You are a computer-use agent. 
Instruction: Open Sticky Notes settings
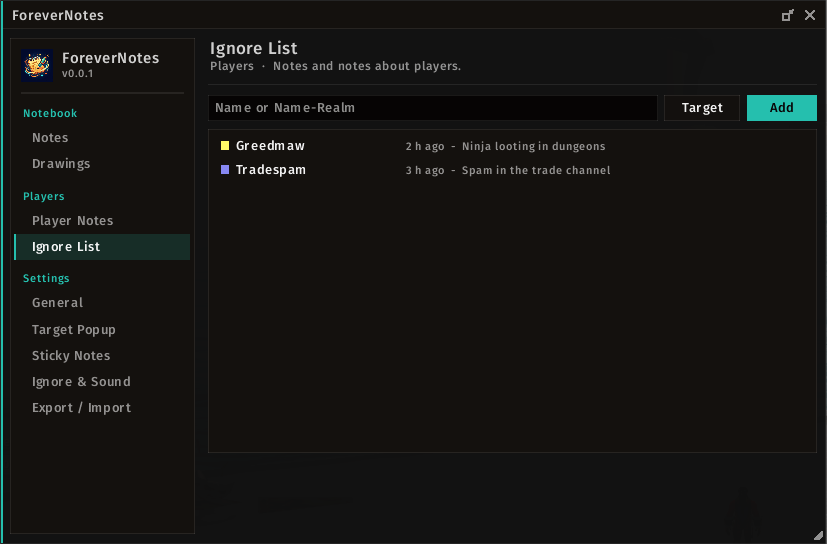71,356
